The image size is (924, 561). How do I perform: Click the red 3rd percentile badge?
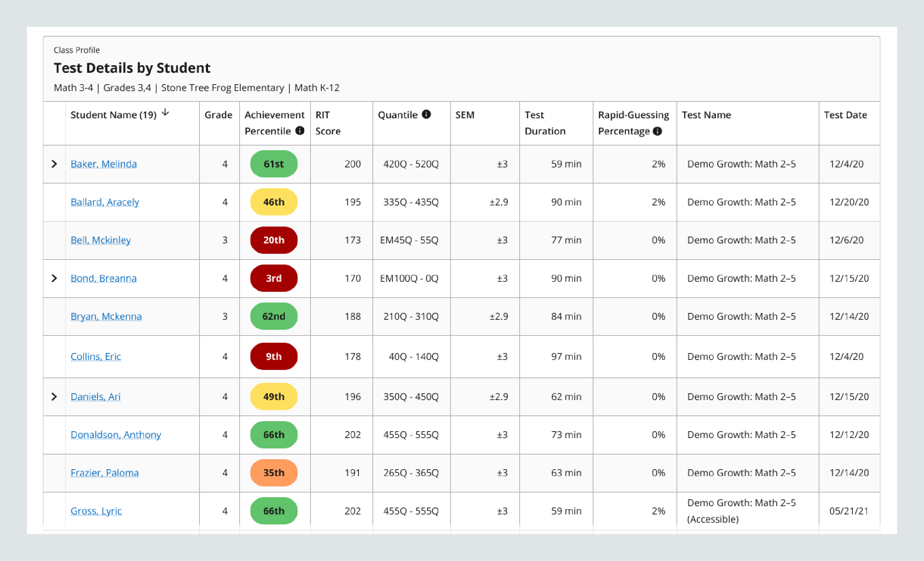tap(274, 278)
